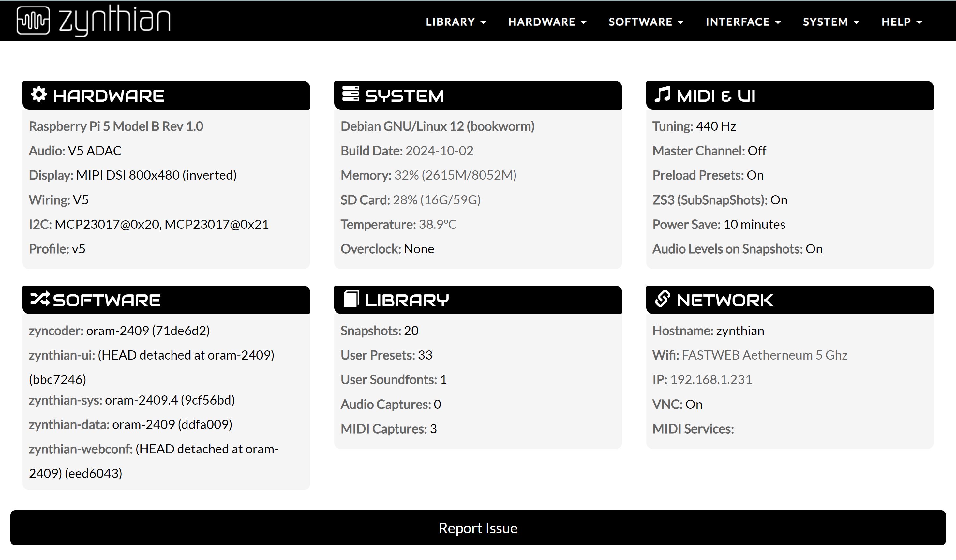Image resolution: width=956 pixels, height=560 pixels.
Task: Click Snapshots: 20 entry
Action: tap(379, 331)
